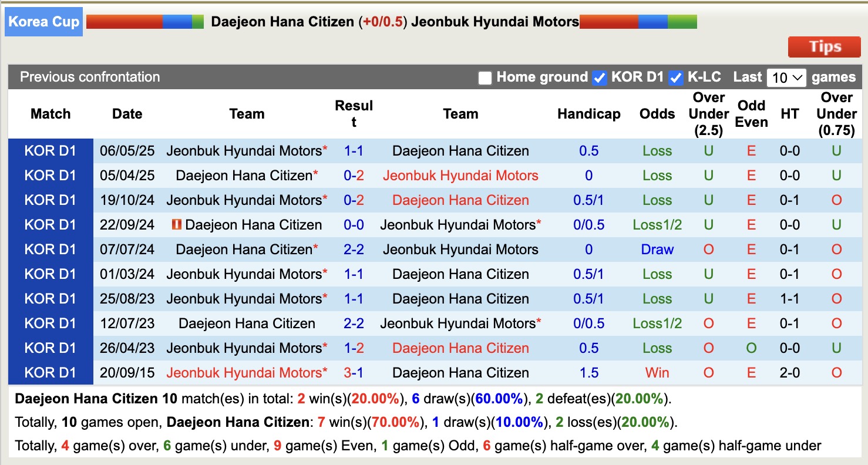This screenshot has height=465, width=868.
Task: Open the 1-1 result of the 06/05/25 match
Action: (354, 150)
